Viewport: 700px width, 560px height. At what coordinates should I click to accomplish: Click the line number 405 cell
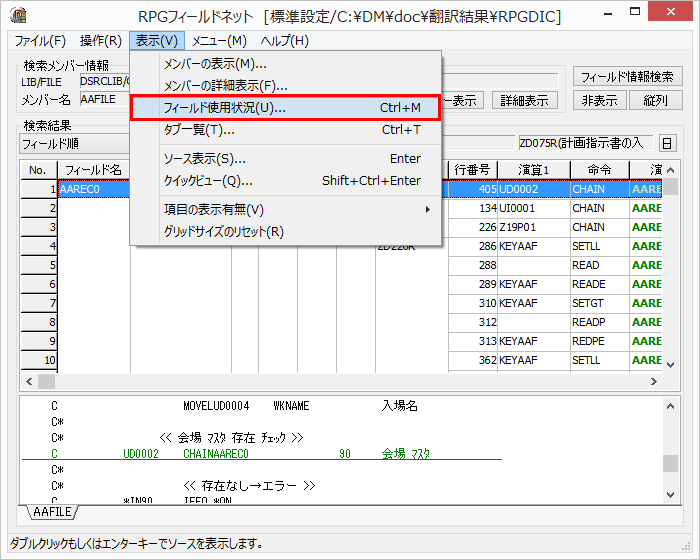472,189
